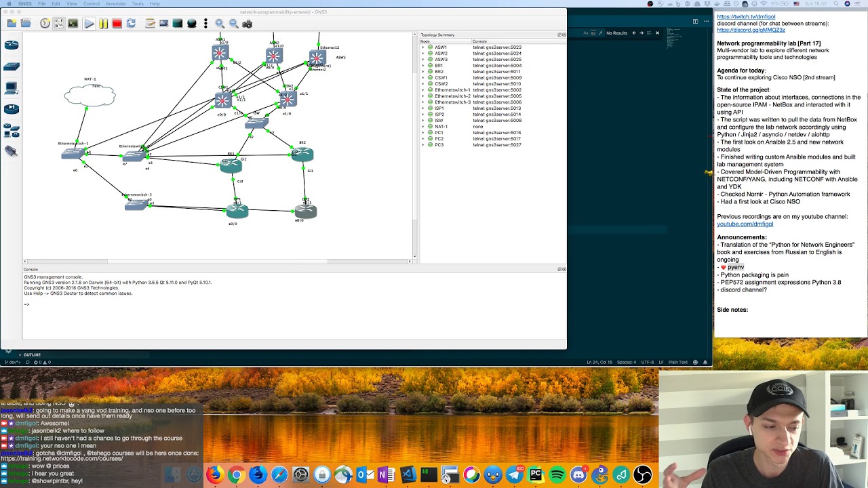
Task: Click the Topology Summary panel float button
Action: [559, 35]
